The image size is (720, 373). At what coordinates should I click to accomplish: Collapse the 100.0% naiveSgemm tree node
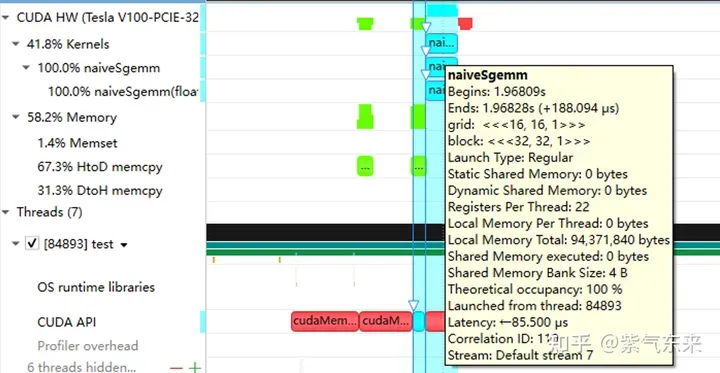pos(27,68)
